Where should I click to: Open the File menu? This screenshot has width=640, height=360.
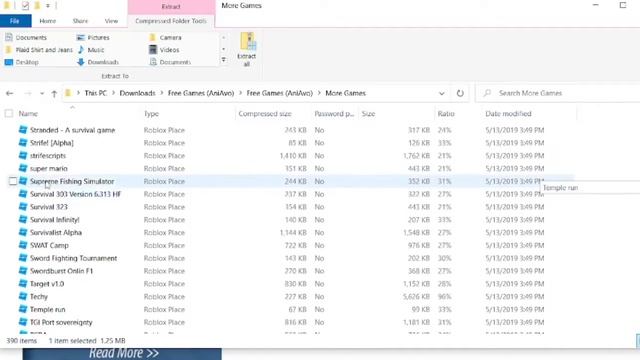click(x=15, y=21)
